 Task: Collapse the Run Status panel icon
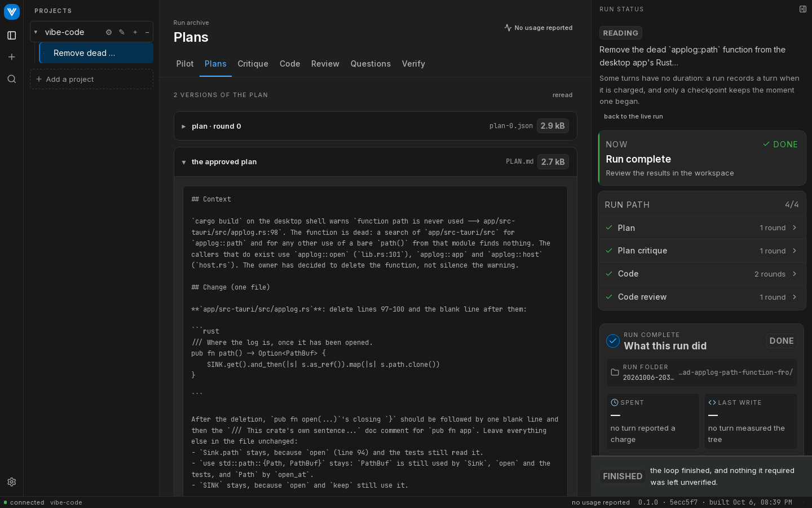coord(803,9)
